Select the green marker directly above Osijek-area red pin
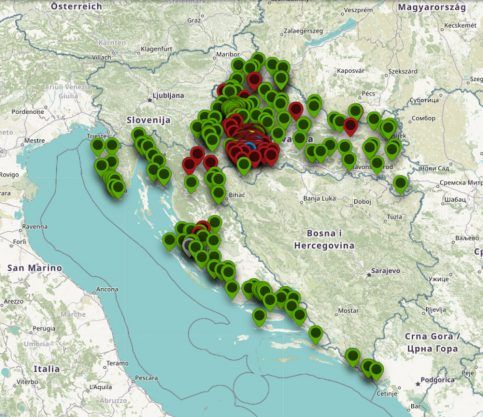Viewport: 483px width, 417px height. click(x=356, y=111)
